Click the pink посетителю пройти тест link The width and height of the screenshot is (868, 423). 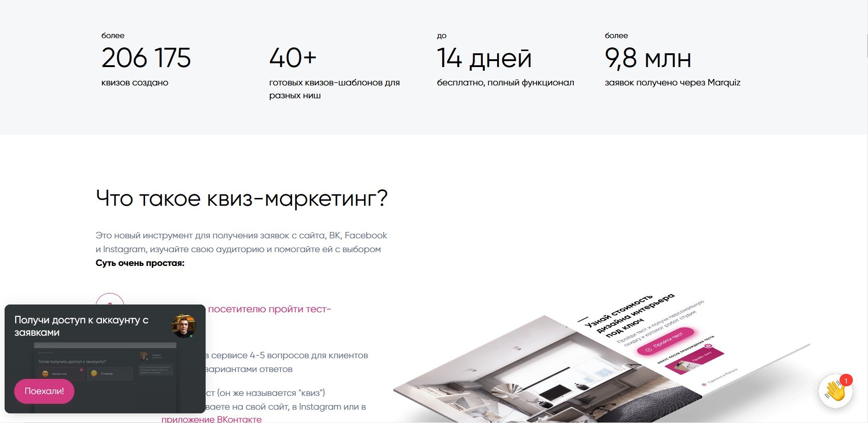(x=269, y=309)
